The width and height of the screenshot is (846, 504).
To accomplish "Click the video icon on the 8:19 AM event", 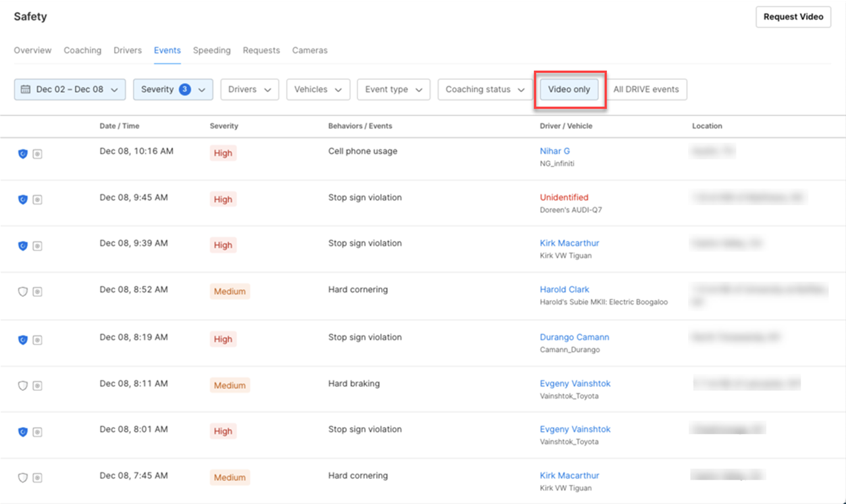I will [x=38, y=340].
